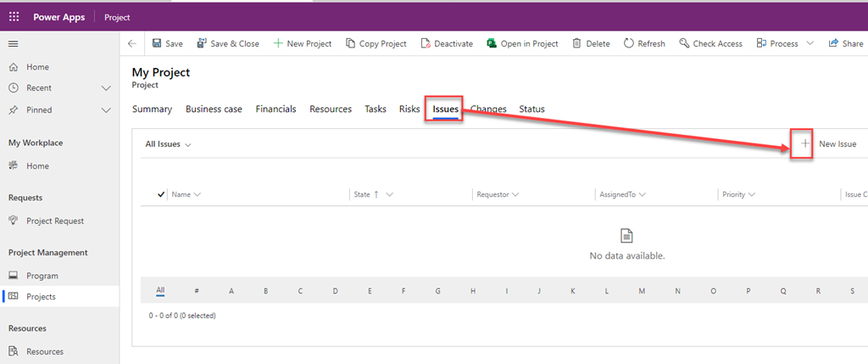Click the plus icon beside New Issue
868x364 pixels.
pyautogui.click(x=804, y=144)
